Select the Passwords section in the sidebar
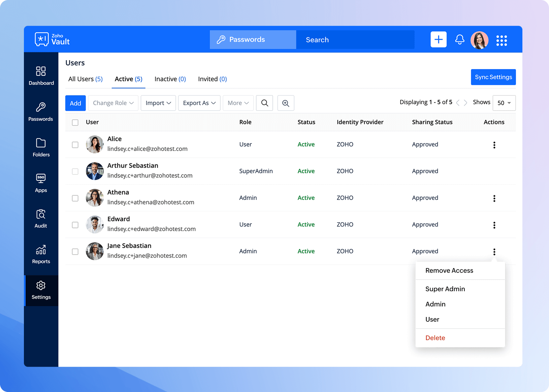 point(41,112)
